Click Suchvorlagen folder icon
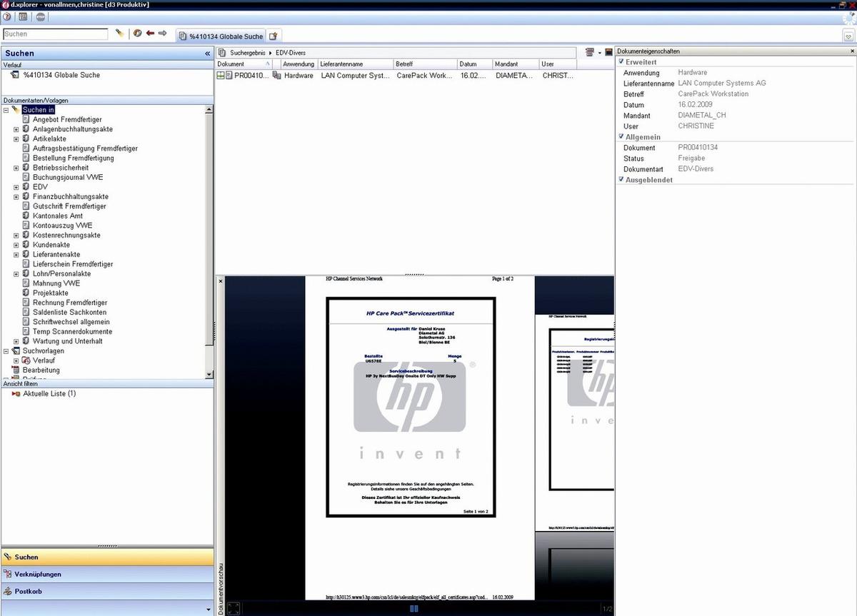857x616 pixels. point(16,350)
